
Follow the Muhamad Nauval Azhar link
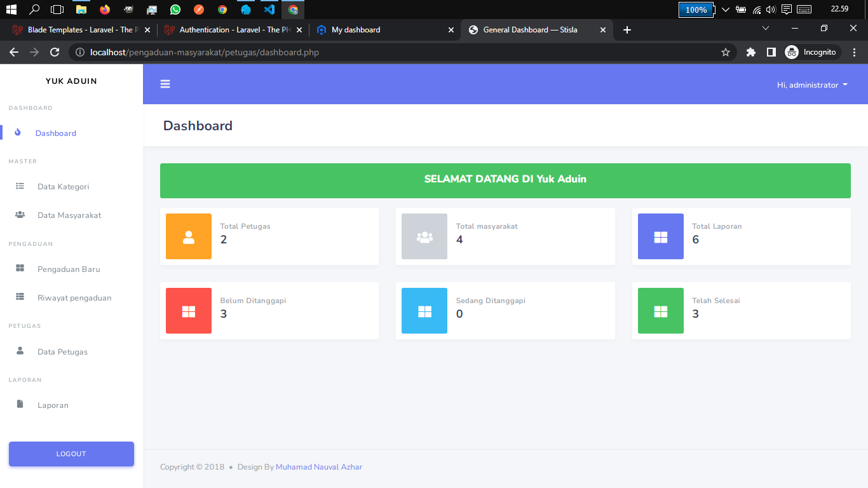[318, 467]
